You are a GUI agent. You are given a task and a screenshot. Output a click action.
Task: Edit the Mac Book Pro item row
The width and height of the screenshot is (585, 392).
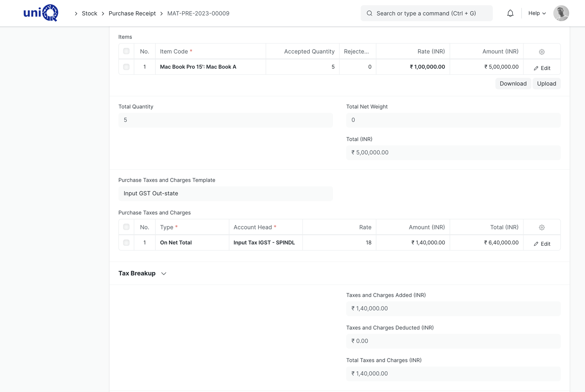[x=542, y=68]
